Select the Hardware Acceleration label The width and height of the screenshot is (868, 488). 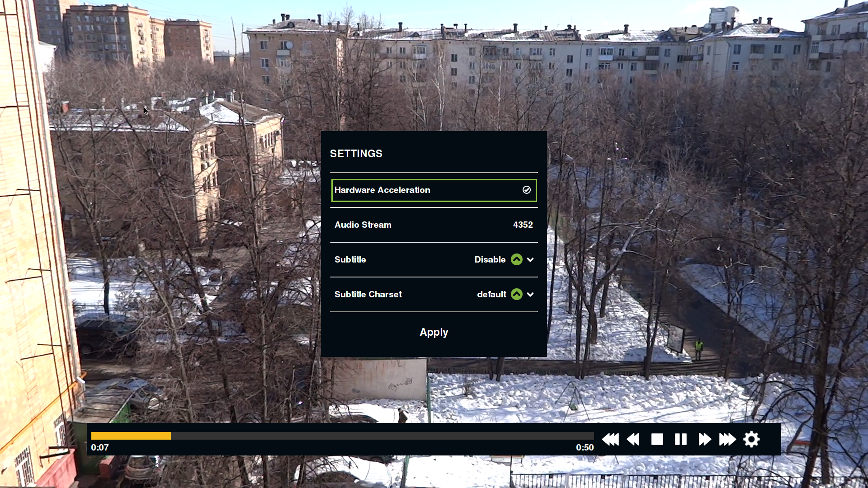[382, 190]
